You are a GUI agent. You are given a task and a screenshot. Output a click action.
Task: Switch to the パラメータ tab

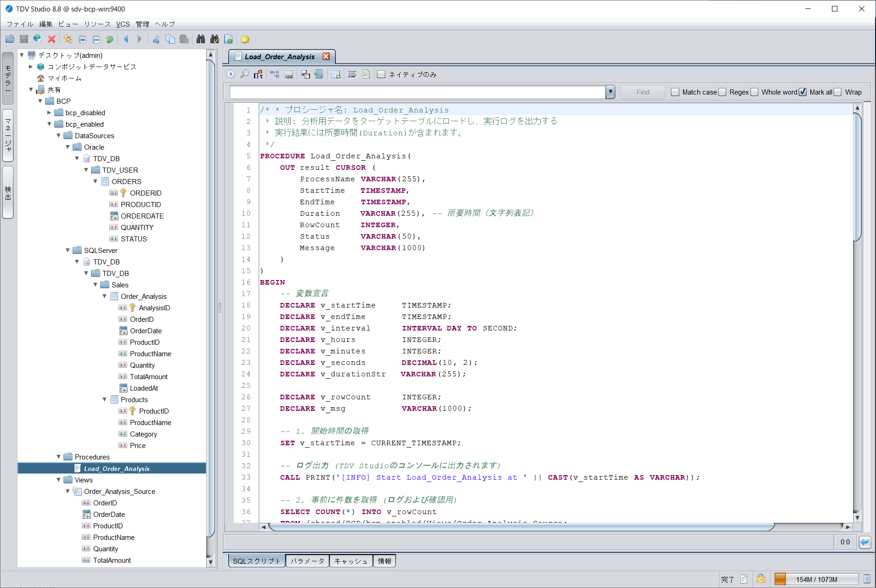(307, 561)
